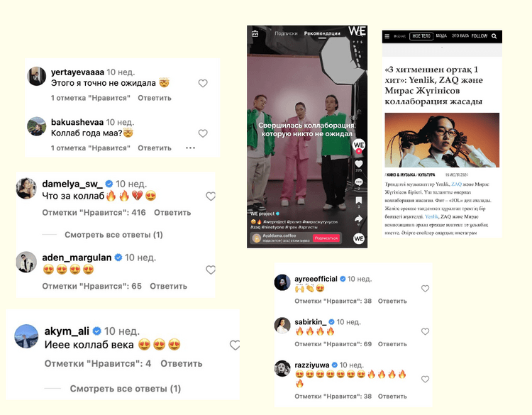
Task: Open the LIVE icon in TikTok header
Action: click(255, 33)
